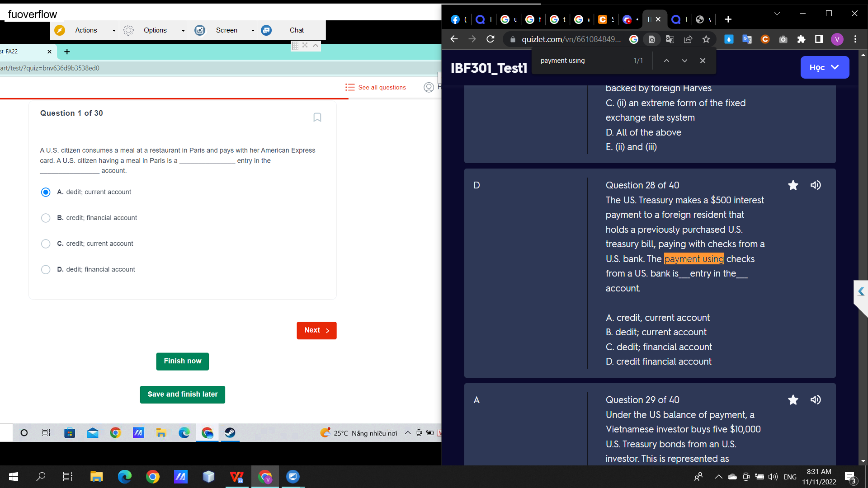Click Save and finish later button
The height and width of the screenshot is (488, 868).
coord(183,394)
